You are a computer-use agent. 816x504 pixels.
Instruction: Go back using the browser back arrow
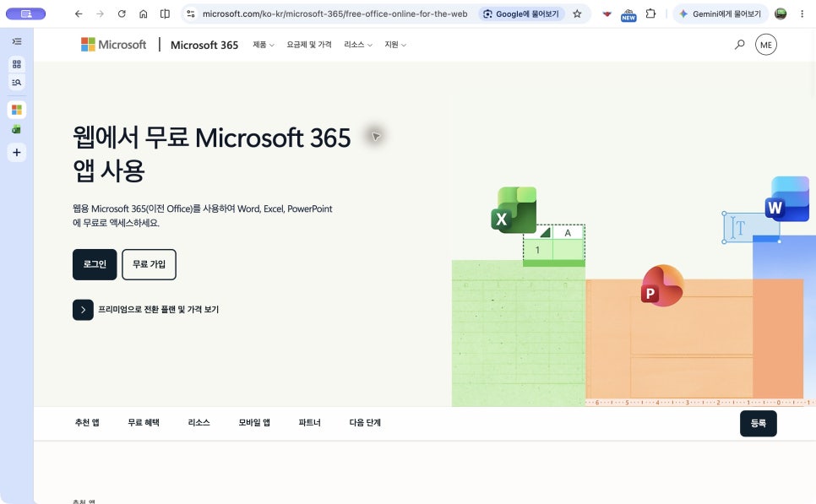click(79, 14)
